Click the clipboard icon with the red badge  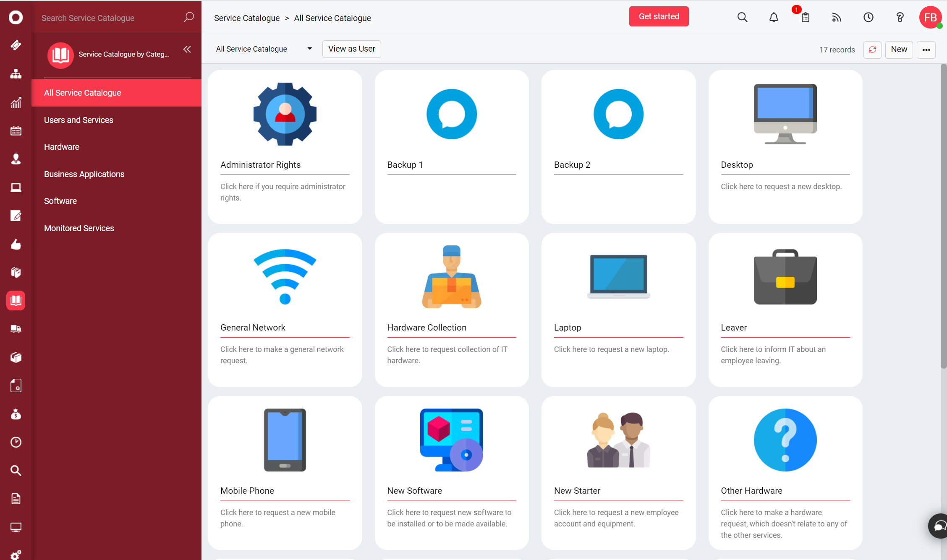coord(805,17)
